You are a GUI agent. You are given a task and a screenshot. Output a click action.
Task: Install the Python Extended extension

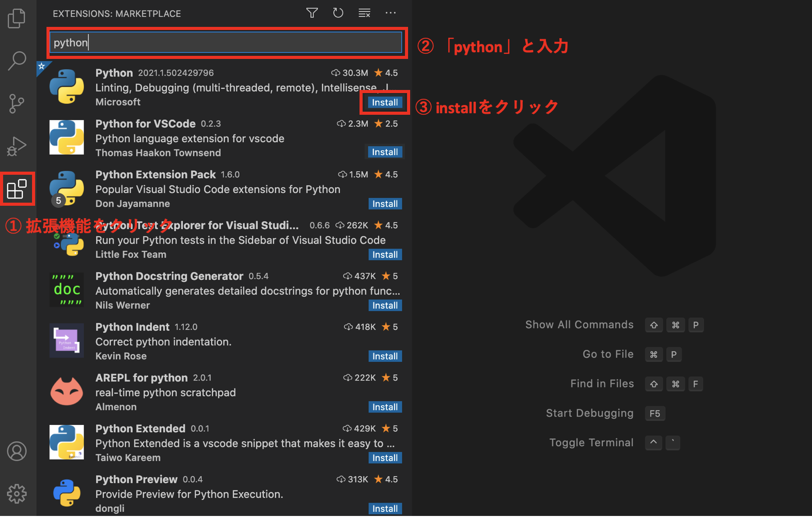(x=385, y=458)
